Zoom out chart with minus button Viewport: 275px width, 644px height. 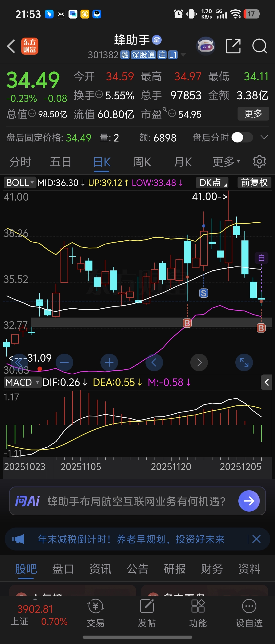click(x=64, y=362)
